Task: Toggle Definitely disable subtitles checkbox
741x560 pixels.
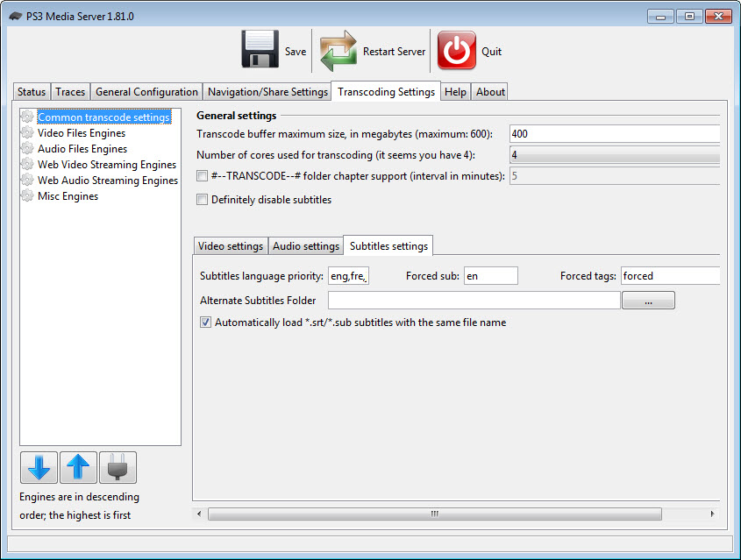Action: (203, 200)
